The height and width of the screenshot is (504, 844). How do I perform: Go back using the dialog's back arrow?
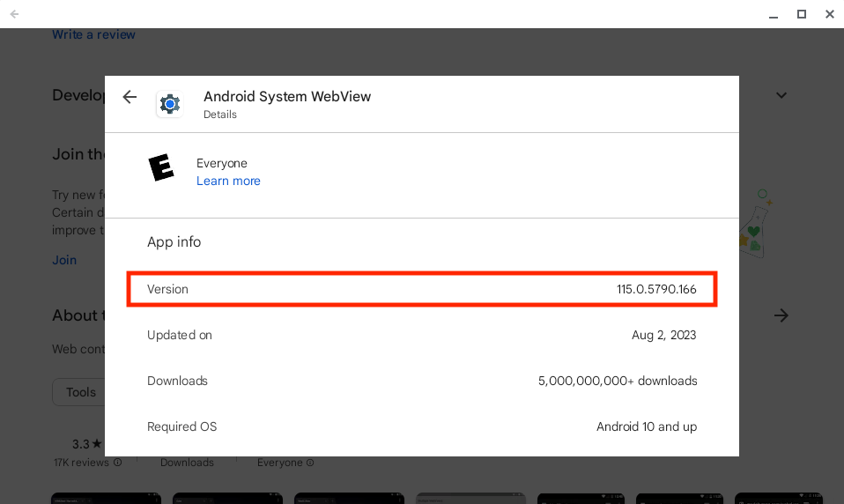point(130,97)
